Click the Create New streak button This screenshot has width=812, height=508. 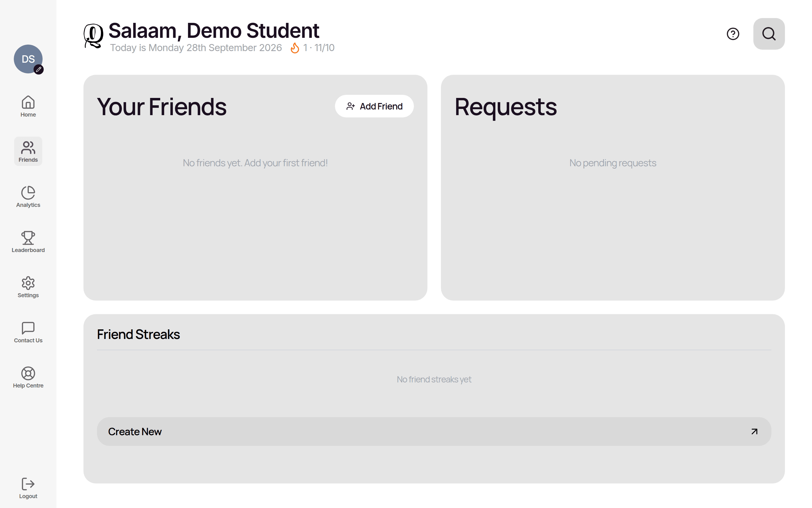pyautogui.click(x=434, y=432)
